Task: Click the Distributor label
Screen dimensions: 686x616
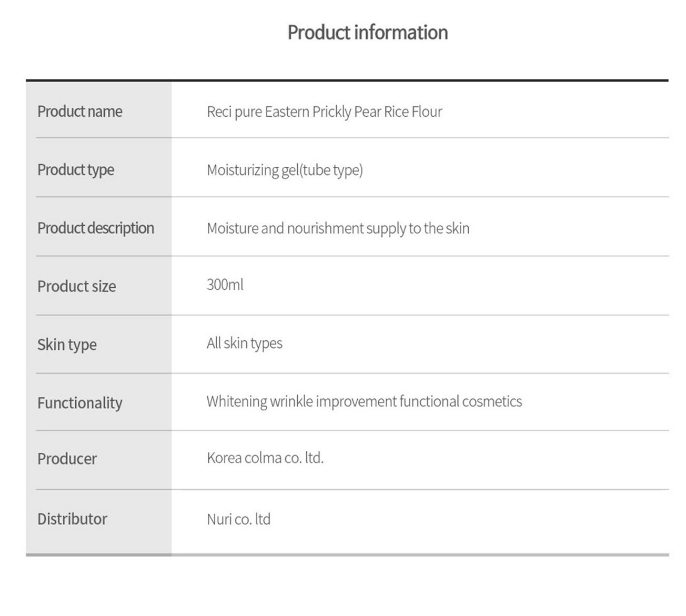Action: click(72, 519)
